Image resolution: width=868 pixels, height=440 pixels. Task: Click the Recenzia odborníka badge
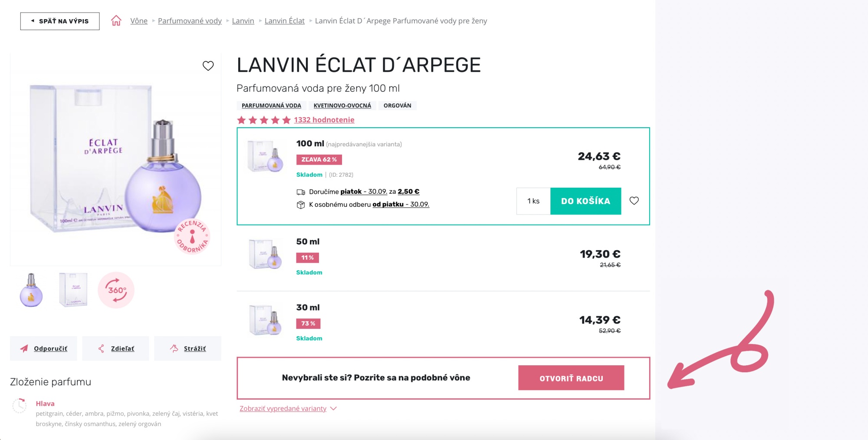pyautogui.click(x=192, y=236)
